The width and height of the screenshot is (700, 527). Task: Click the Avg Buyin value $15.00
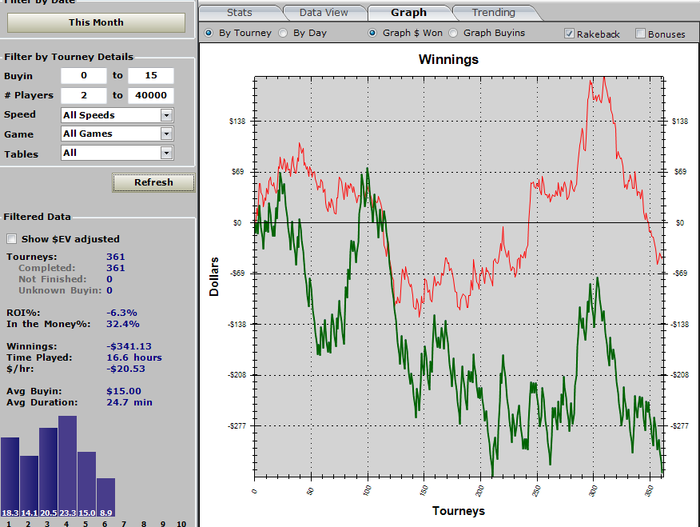[124, 391]
